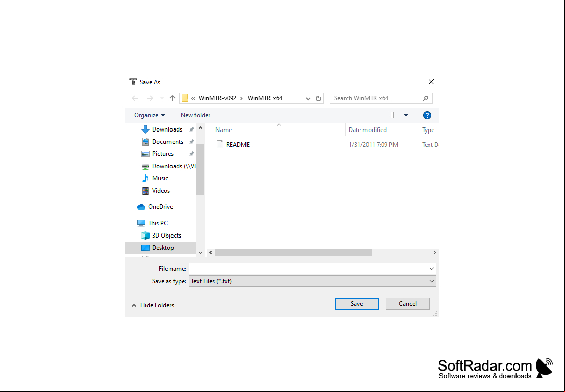Go up one folder level

[x=172, y=98]
